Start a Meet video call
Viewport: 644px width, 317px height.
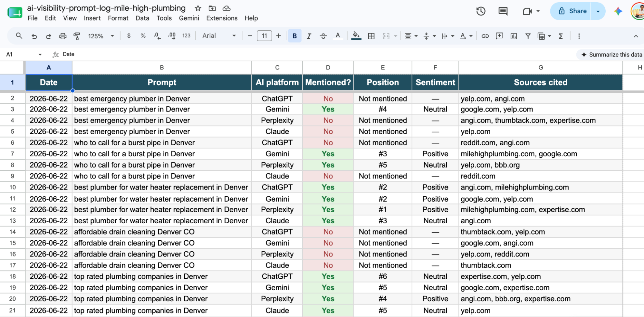[x=527, y=11]
